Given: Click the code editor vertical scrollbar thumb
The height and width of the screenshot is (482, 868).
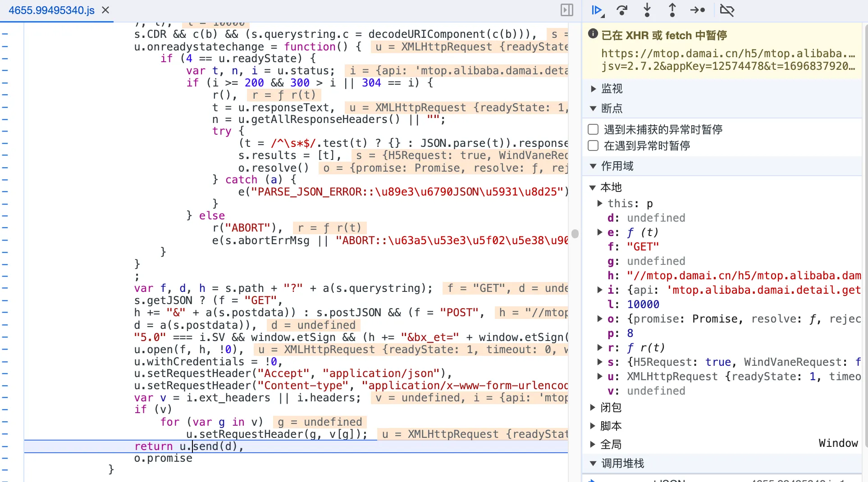Looking at the screenshot, I should [x=575, y=233].
